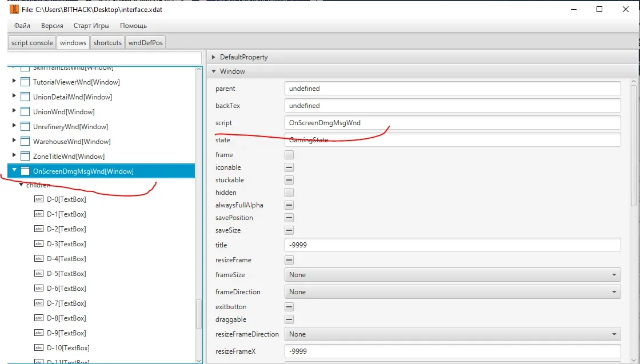Click the window icon next to ZoneTitleWnd
This screenshot has height=364, width=640.
pos(25,157)
